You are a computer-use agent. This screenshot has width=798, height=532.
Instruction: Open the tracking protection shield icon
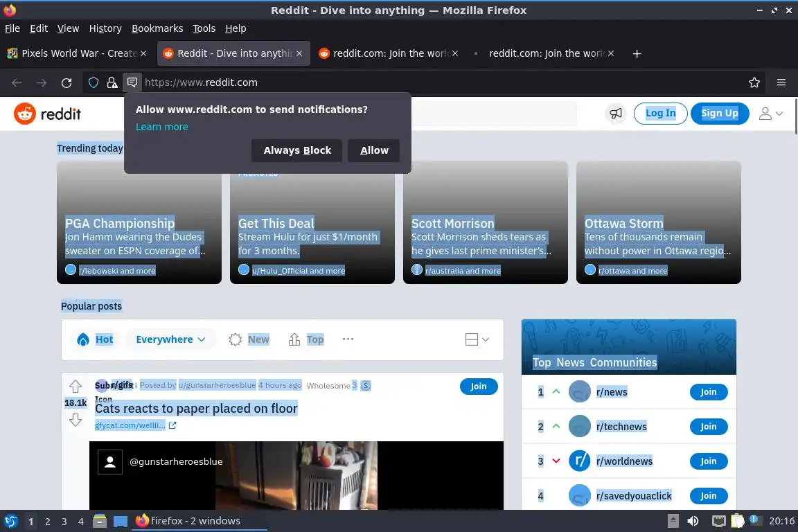[x=94, y=82]
